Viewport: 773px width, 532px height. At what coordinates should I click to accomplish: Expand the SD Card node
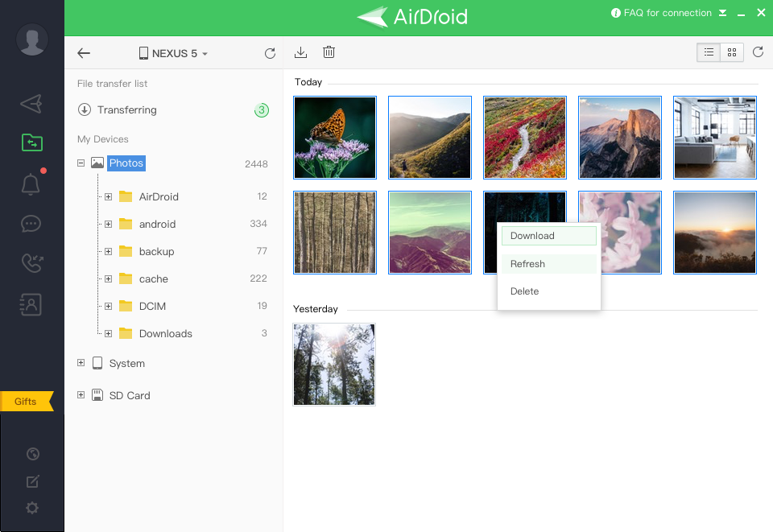click(x=81, y=395)
